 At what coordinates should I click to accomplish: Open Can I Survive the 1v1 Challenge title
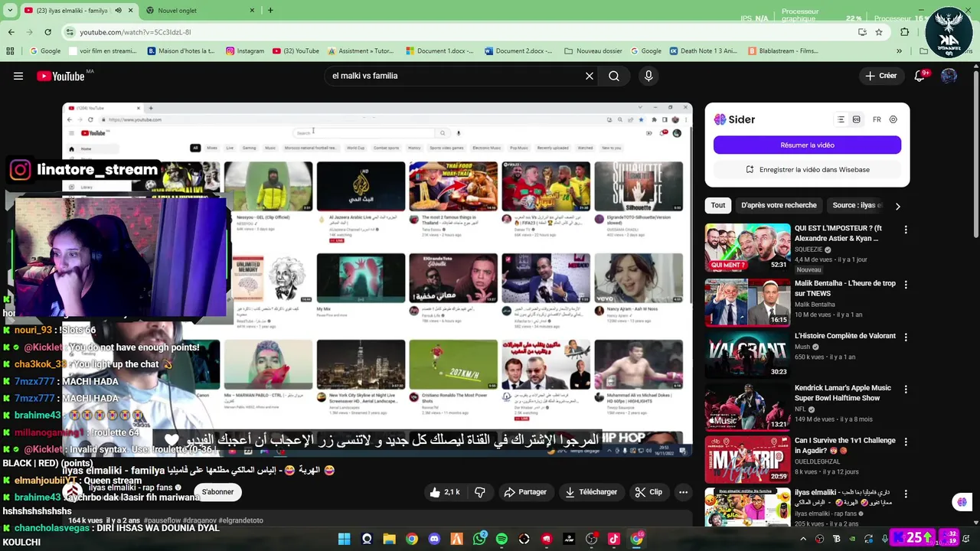coord(844,445)
